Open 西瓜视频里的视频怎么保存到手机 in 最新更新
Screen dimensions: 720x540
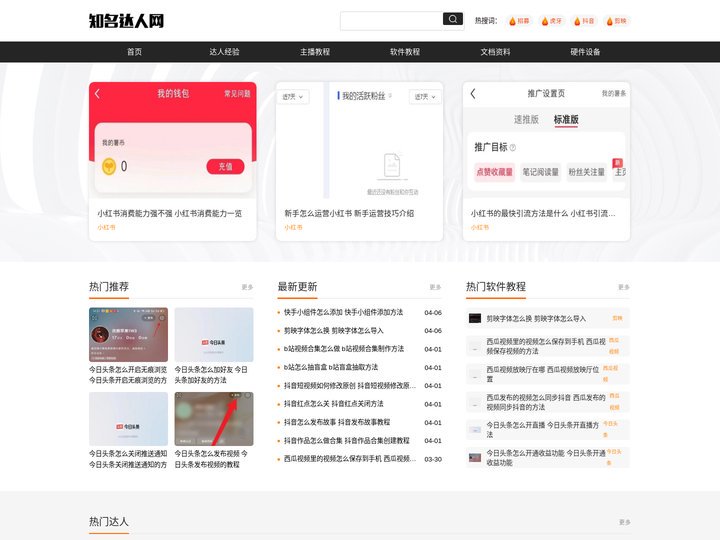[x=350, y=459]
